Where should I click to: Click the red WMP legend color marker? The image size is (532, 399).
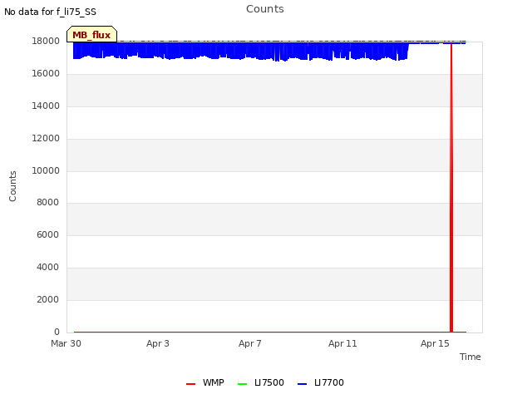tap(190, 384)
